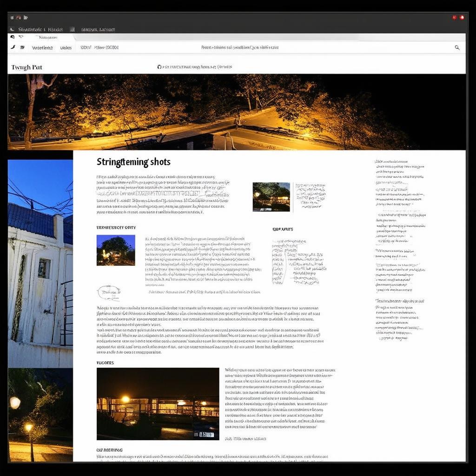The height and width of the screenshot is (476, 476).
Task: Click the small icon before the first tab label
Action: coord(12,29)
